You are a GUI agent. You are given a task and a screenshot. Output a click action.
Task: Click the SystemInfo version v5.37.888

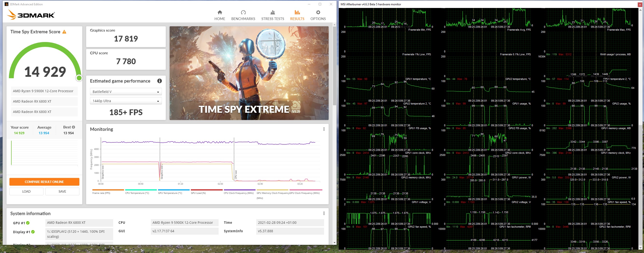click(290, 231)
